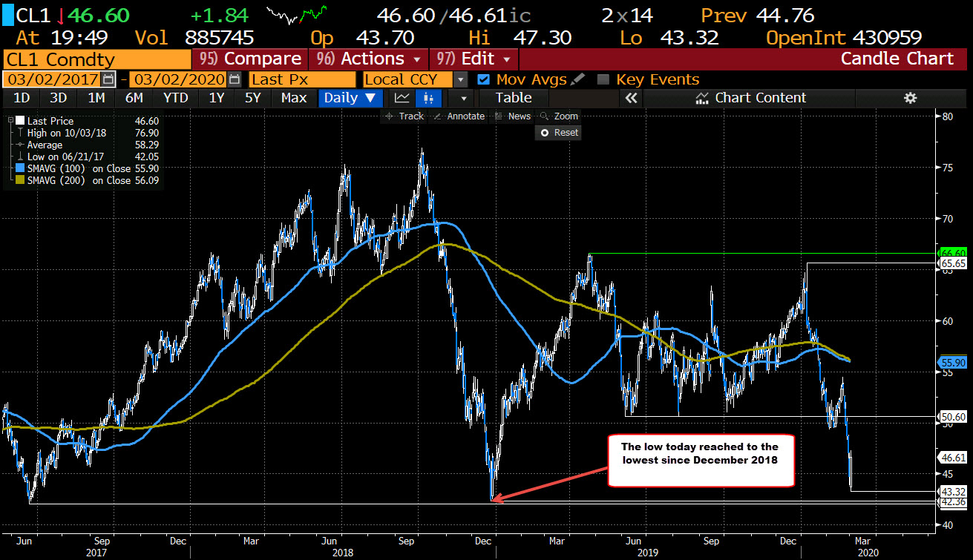Open the Last Px field selector
This screenshot has width=973, height=560.
click(x=302, y=79)
